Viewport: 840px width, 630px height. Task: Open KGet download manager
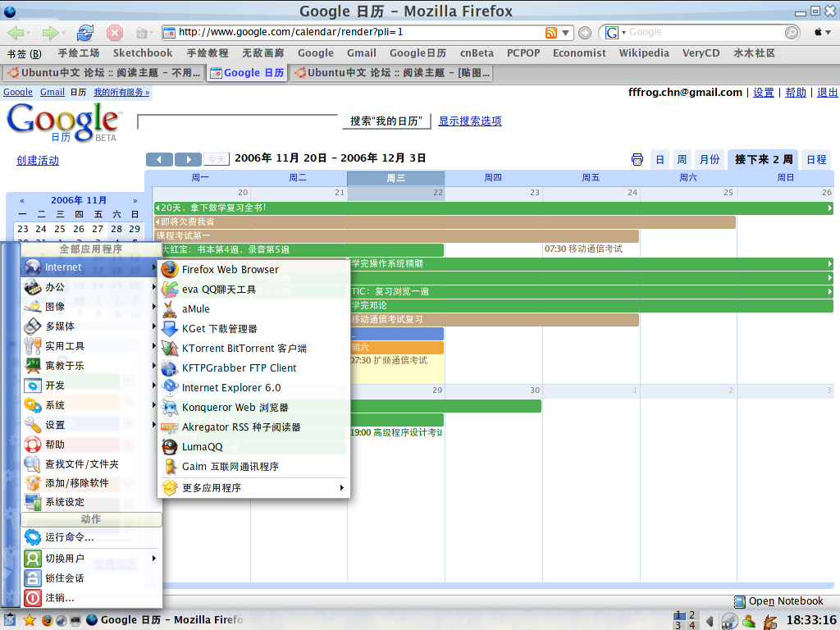point(253,328)
